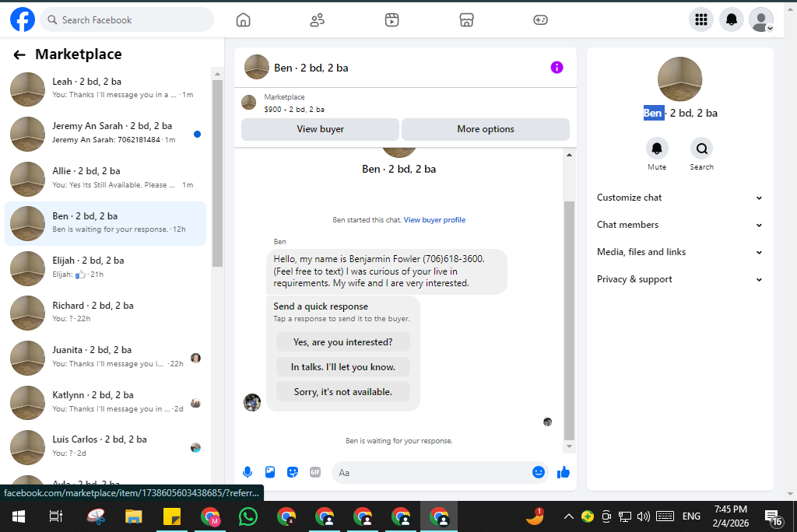797x532 pixels.
Task: Open the View buyer profile link
Action: pos(434,220)
